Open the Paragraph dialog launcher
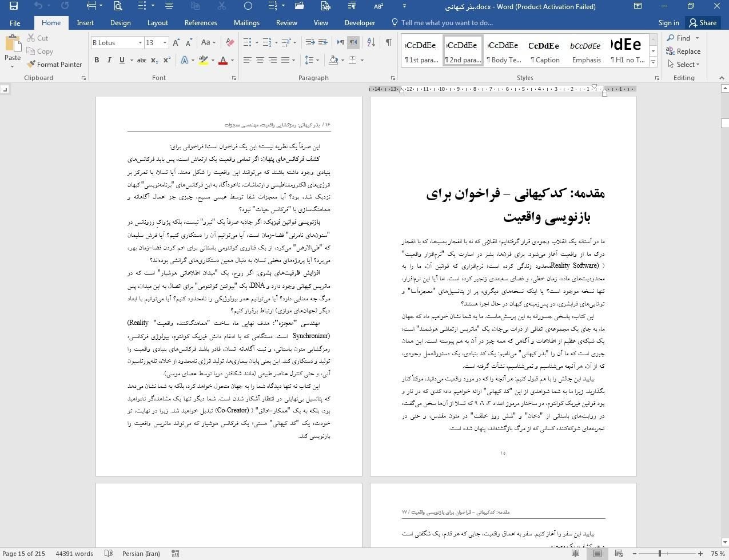This screenshot has width=729, height=560. click(393, 78)
